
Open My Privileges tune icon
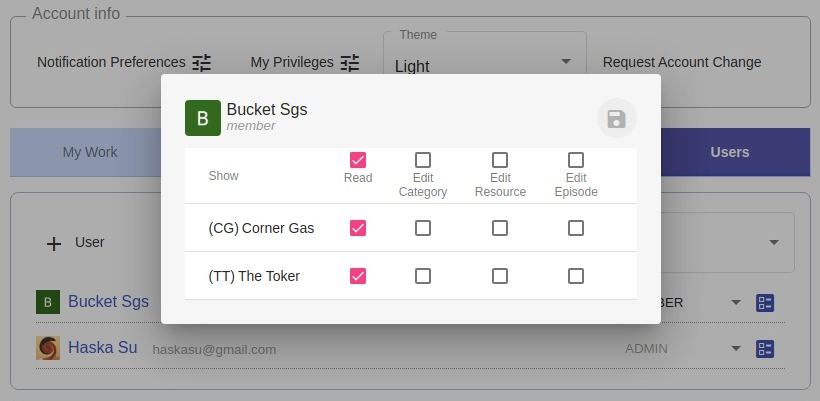click(349, 63)
